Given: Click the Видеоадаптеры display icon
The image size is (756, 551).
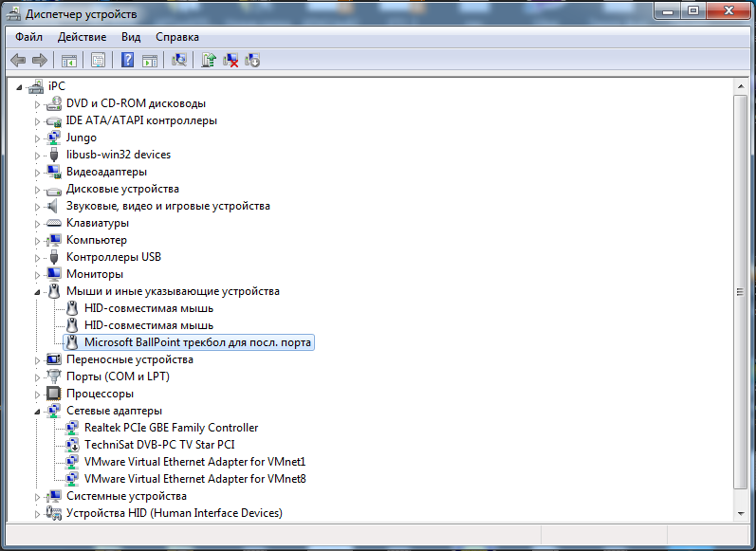Looking at the screenshot, I should coord(53,172).
